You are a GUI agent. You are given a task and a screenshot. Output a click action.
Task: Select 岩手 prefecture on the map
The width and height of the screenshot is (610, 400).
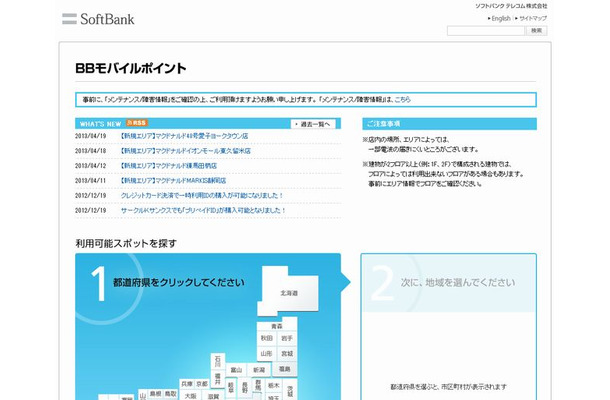coord(287,338)
